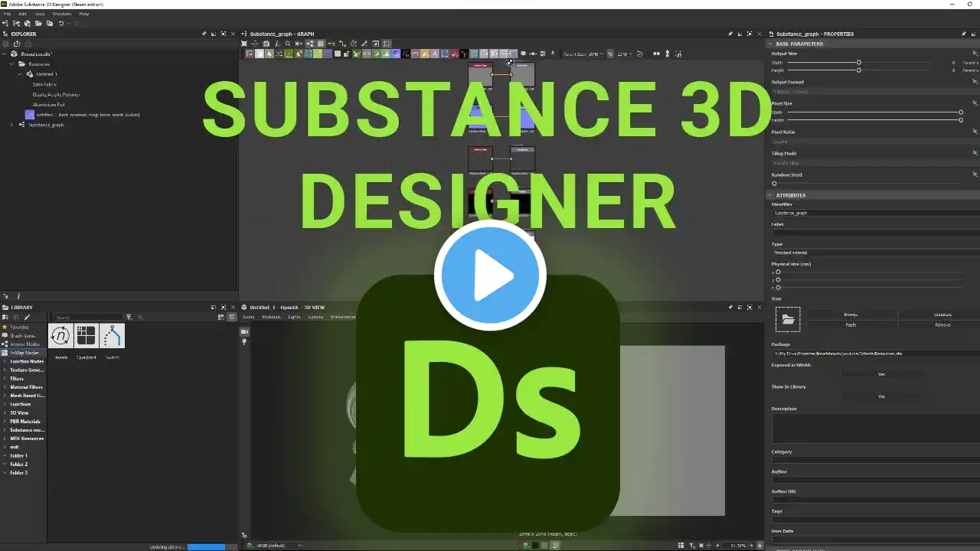980x551 pixels.
Task: Expand the Substance_graph tree item
Action: 12,125
